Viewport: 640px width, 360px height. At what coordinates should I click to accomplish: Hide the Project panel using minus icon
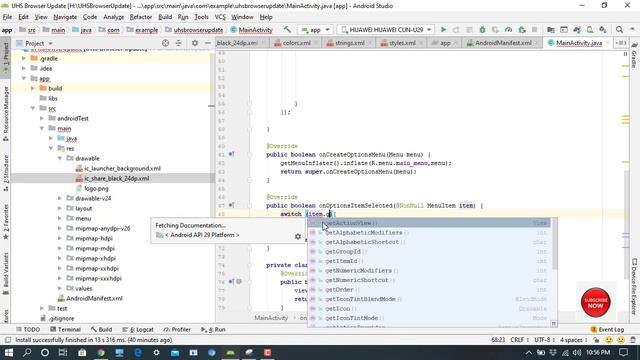pos(207,43)
